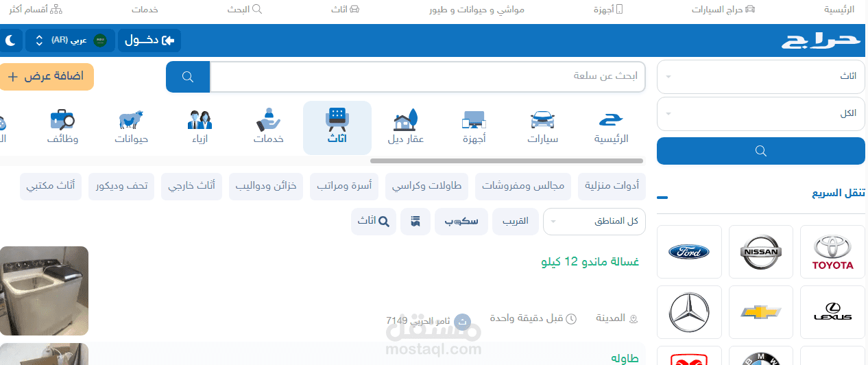Open البحث in the top navigation
The image size is (868, 365).
245,10
